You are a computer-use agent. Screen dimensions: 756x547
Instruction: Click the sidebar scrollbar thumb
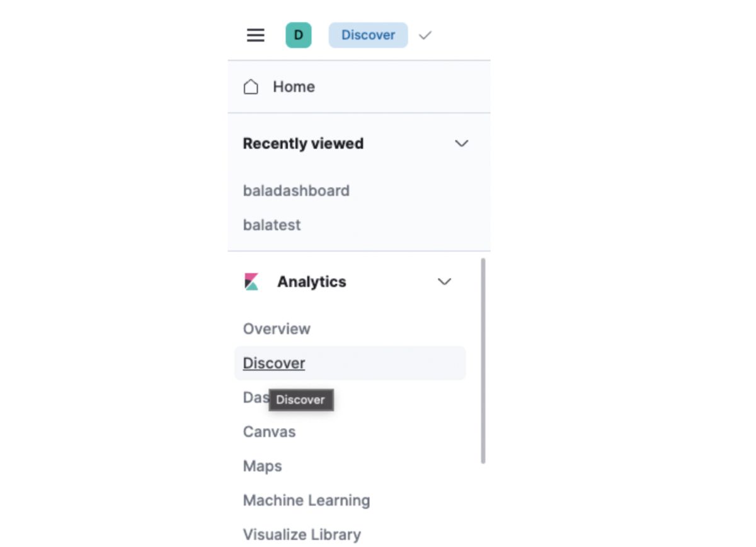point(484,359)
